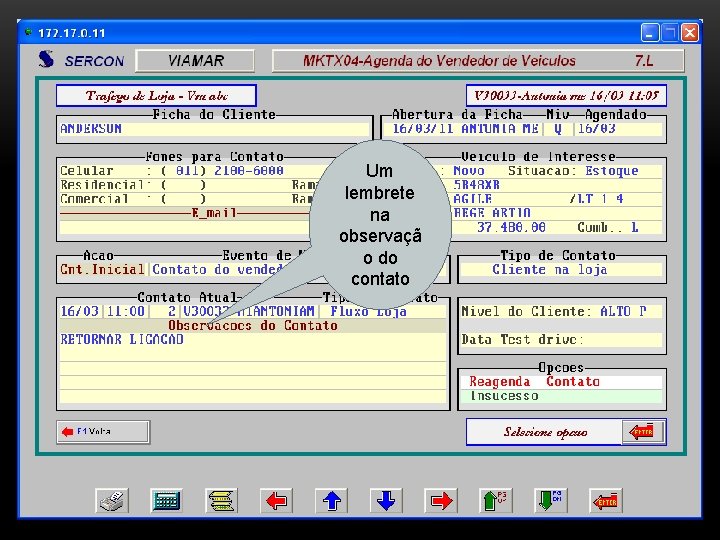
Task: Click the Cnt.Inicial action text
Action: (x=102, y=270)
